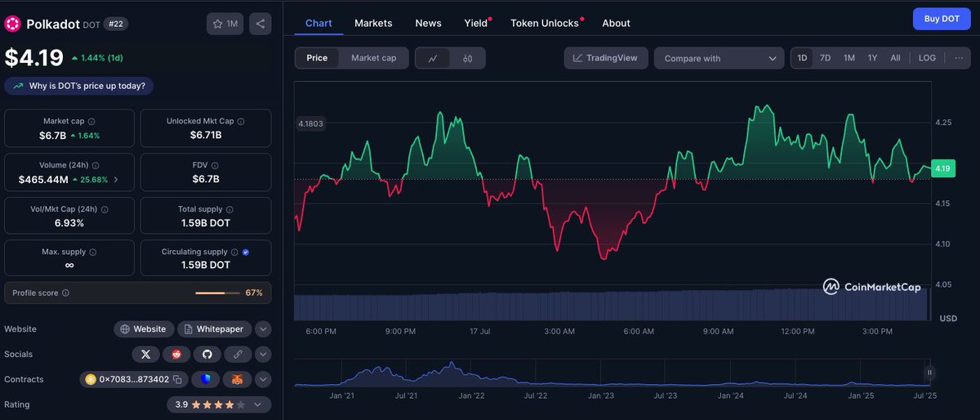The image size is (980, 420).
Task: Click the Market cap info icon
Action: pyautogui.click(x=91, y=121)
